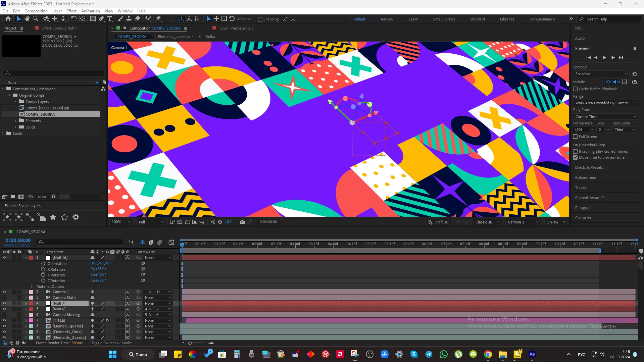The height and width of the screenshot is (362, 644).
Task: Select the Zoom tool in toolbar
Action: (x=35, y=19)
